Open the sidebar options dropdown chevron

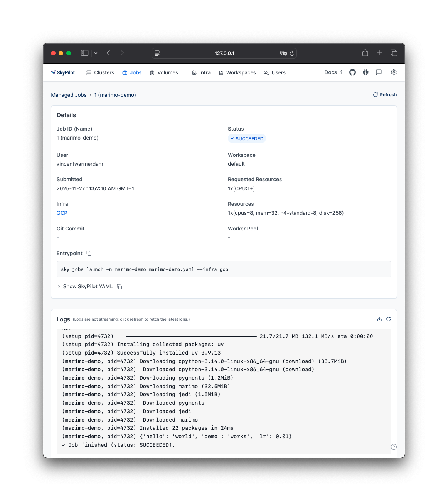coord(96,53)
